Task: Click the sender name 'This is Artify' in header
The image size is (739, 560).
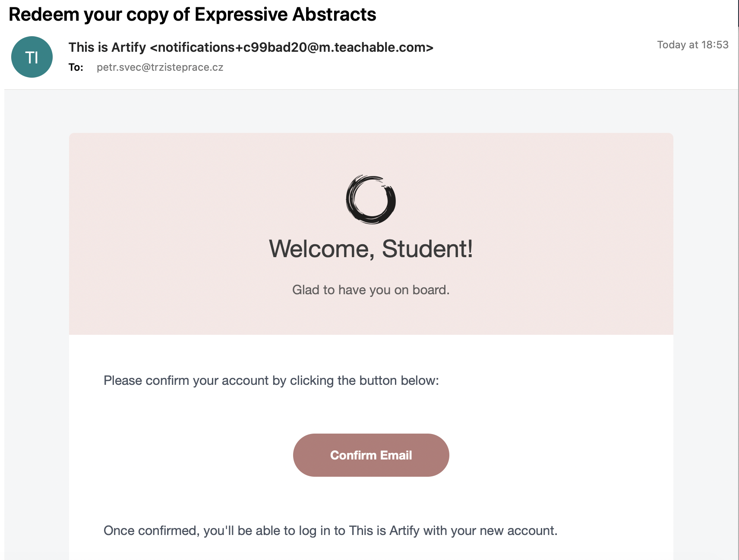Action: pos(107,47)
